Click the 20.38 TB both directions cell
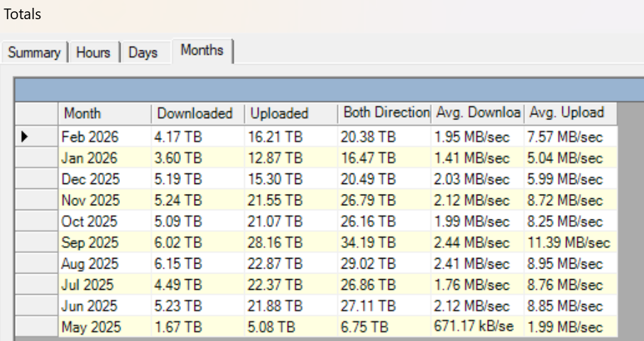Image resolution: width=644 pixels, height=341 pixels. (x=384, y=137)
